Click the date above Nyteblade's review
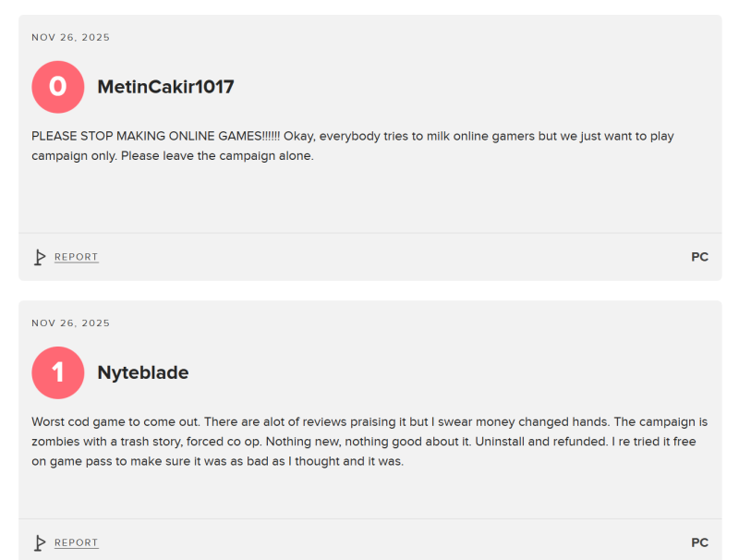This screenshot has width=739, height=560. [x=70, y=323]
